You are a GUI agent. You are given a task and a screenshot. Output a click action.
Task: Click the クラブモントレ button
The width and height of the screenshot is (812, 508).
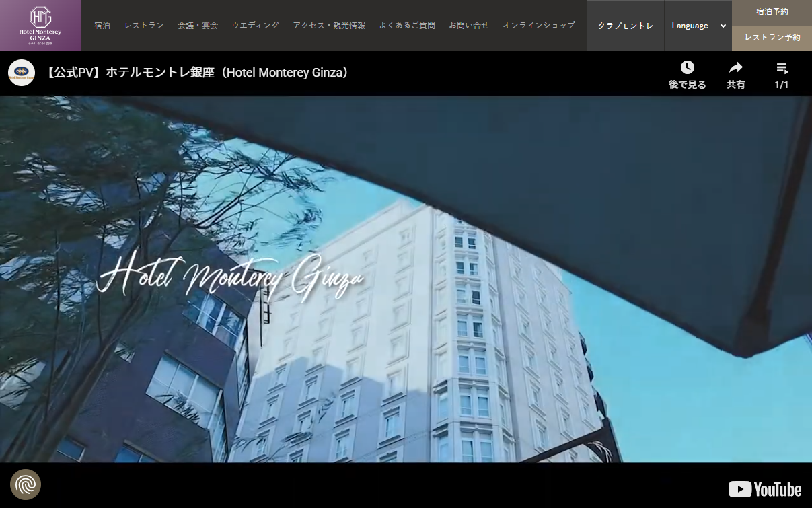[626, 26]
